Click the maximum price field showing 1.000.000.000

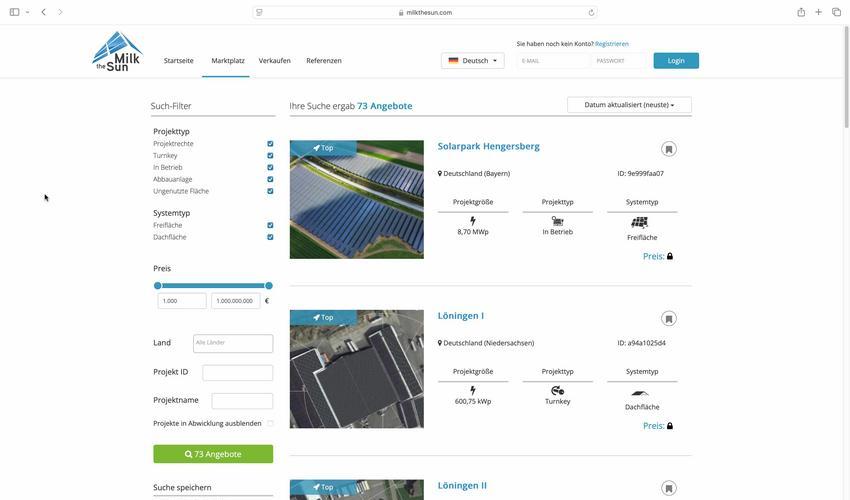coord(236,301)
